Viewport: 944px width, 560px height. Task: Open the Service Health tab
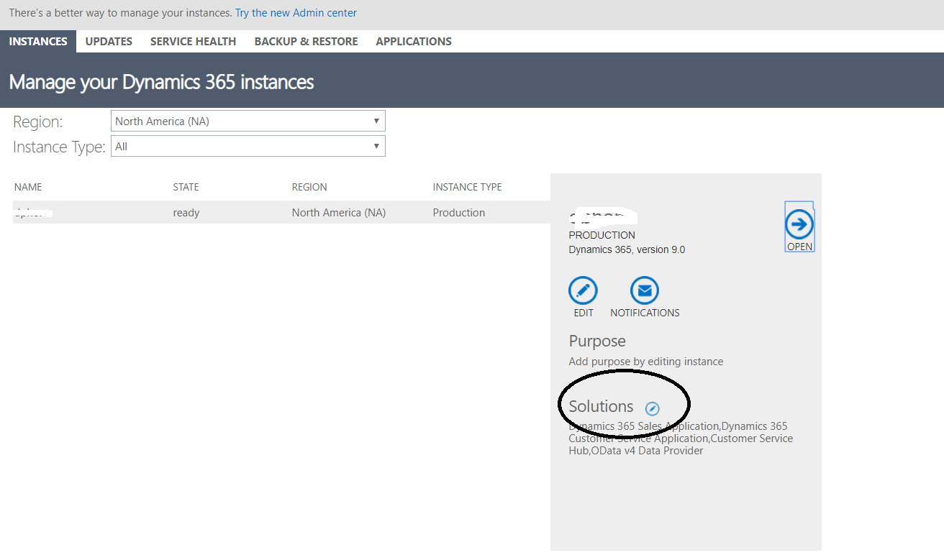pyautogui.click(x=193, y=42)
